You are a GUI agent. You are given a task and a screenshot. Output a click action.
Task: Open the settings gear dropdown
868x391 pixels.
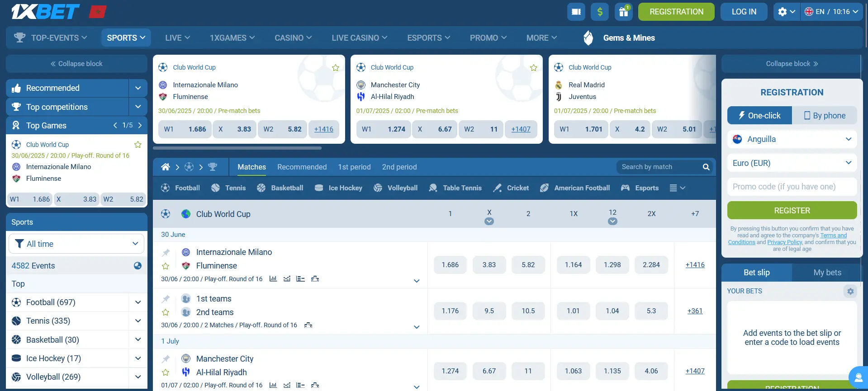[x=787, y=12]
